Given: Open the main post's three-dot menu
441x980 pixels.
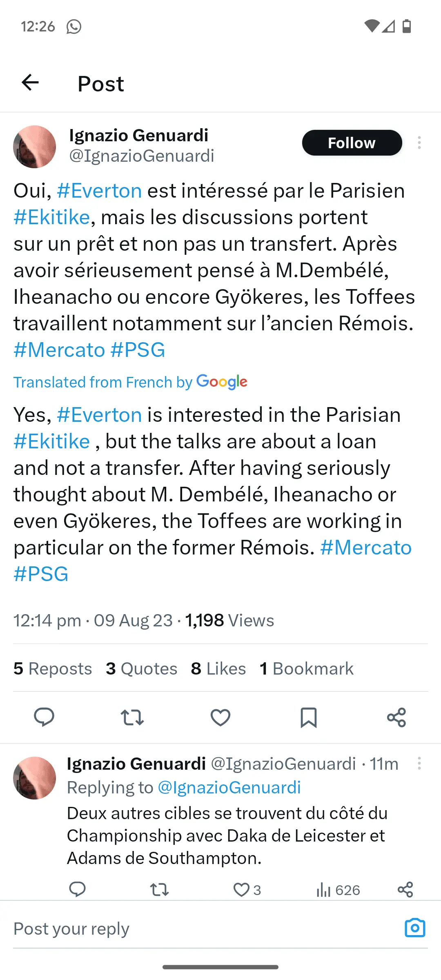Looking at the screenshot, I should pyautogui.click(x=419, y=143).
